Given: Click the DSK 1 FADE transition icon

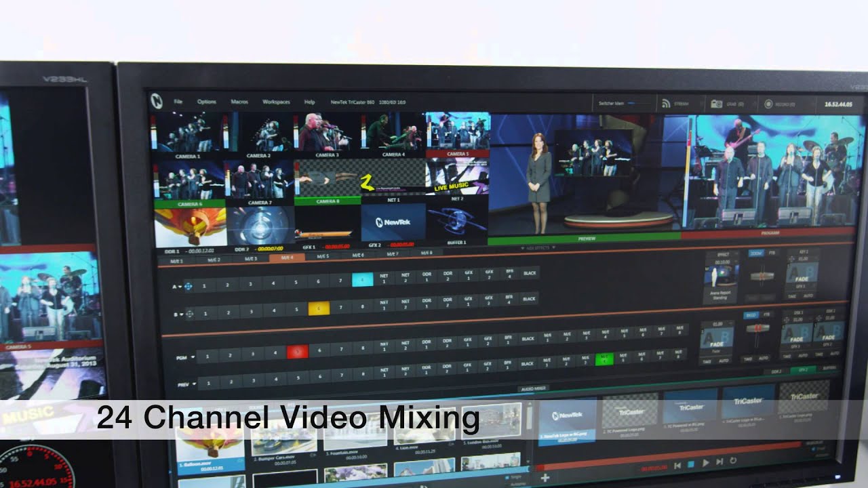Looking at the screenshot, I should click(796, 334).
